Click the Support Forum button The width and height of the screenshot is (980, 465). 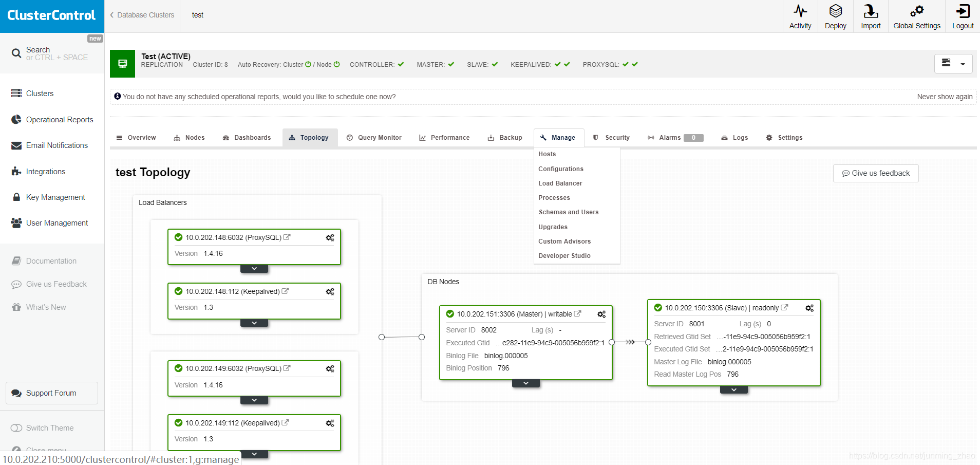(52, 393)
